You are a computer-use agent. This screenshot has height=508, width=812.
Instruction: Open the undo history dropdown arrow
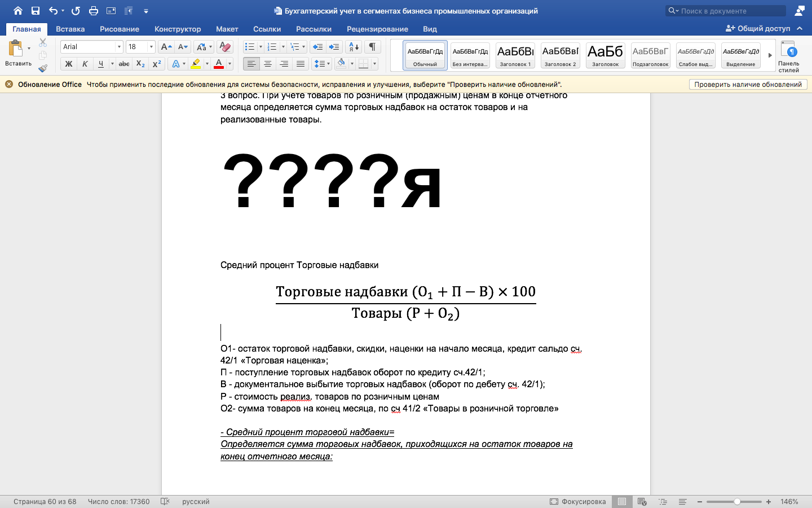[63, 11]
